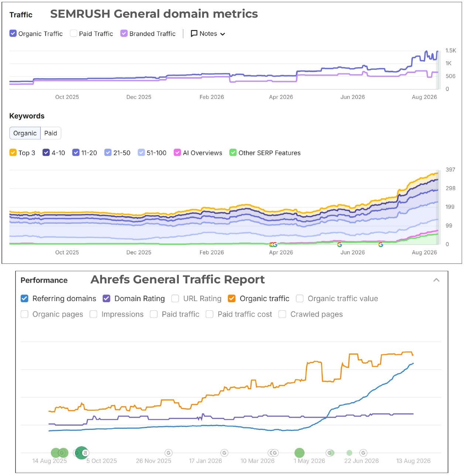Open the Notes dropdown in Traffic section
The width and height of the screenshot is (465, 476).
208,34
